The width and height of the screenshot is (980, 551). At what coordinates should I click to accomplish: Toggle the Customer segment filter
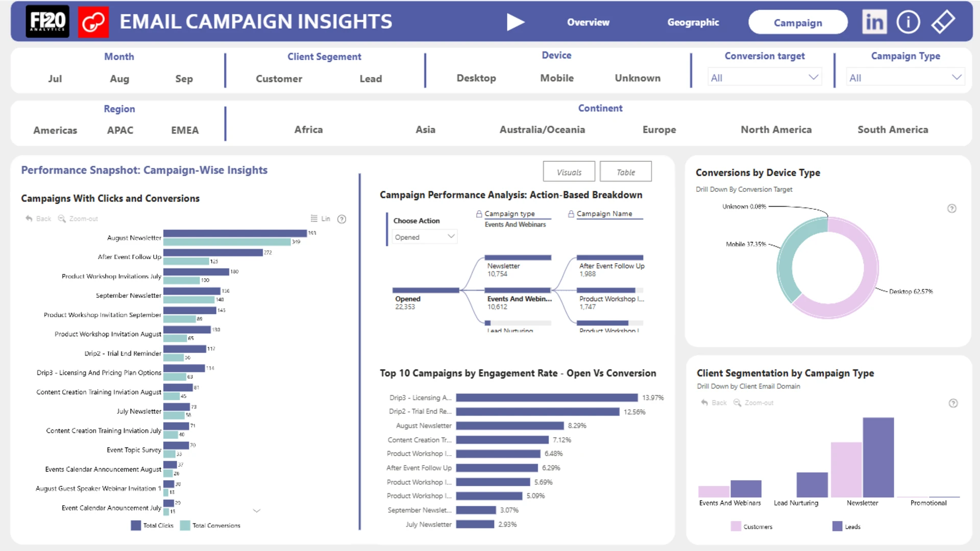pyautogui.click(x=279, y=79)
